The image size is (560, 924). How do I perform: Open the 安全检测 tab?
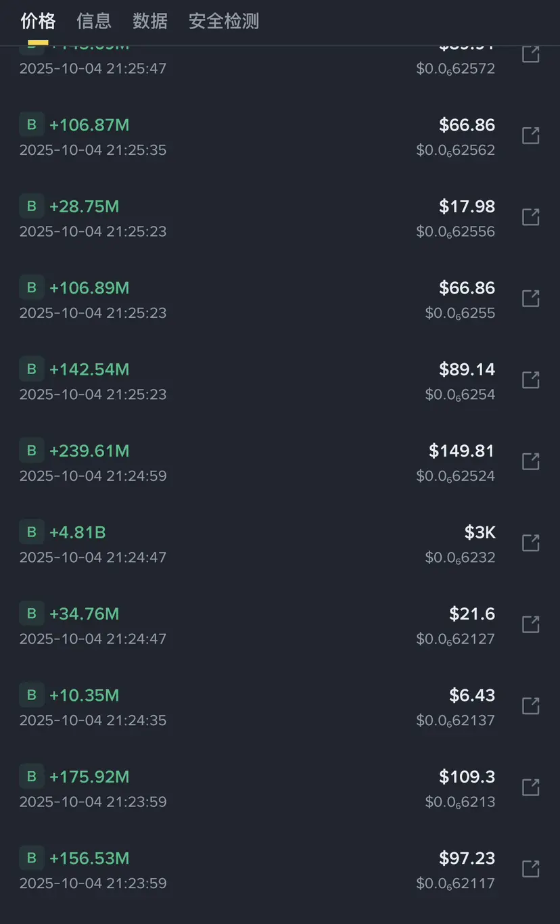pos(224,21)
